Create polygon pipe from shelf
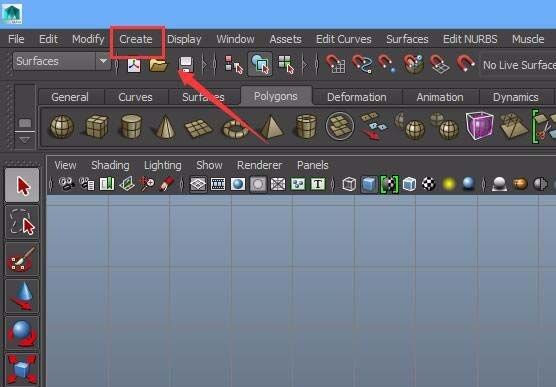The image size is (556, 387). coord(306,126)
